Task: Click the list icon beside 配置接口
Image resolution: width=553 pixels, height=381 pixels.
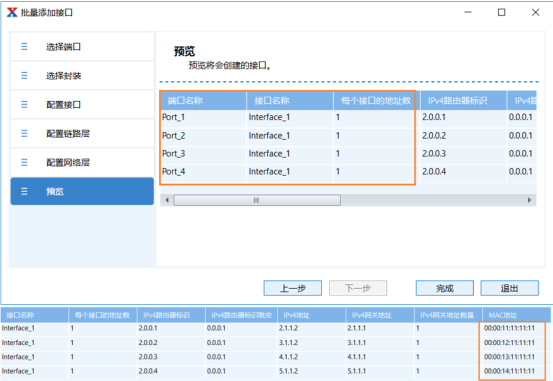Action: click(x=24, y=104)
